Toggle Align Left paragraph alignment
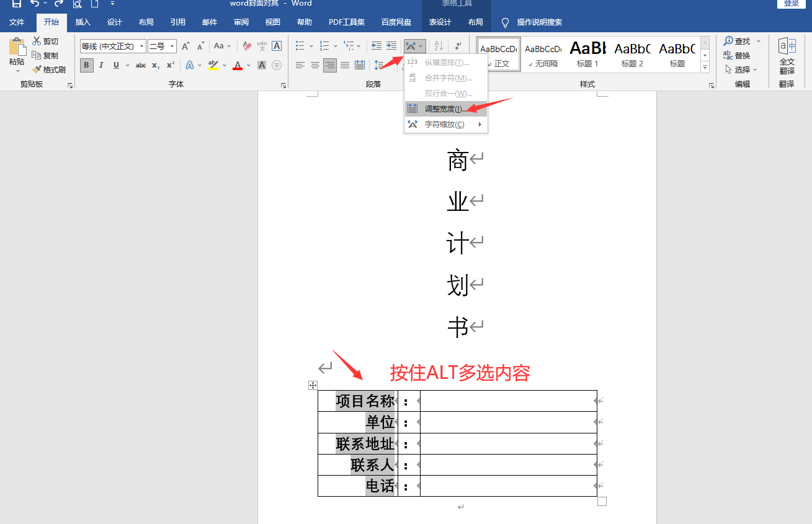The width and height of the screenshot is (812, 524). pos(300,65)
